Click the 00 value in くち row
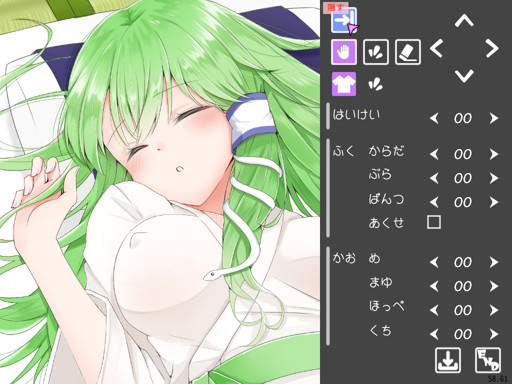Image resolution: width=512 pixels, height=384 pixels. coord(463,334)
